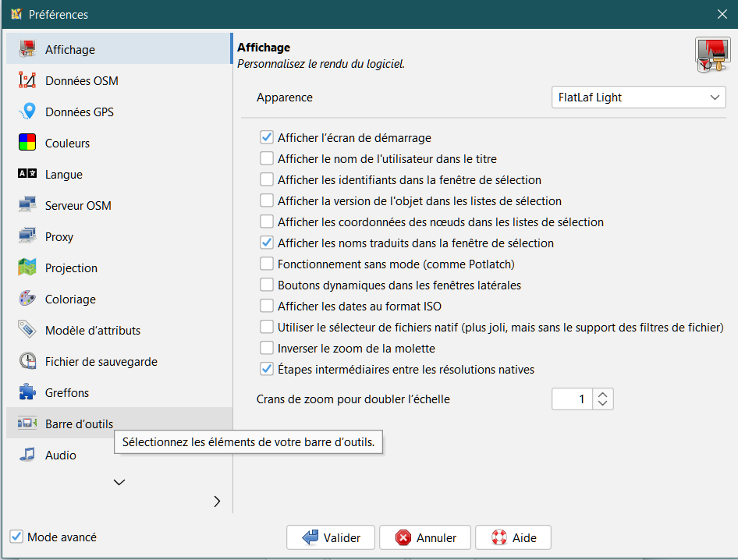Open the Greffons puzzle piece icon
The height and width of the screenshot is (560, 738).
(27, 392)
